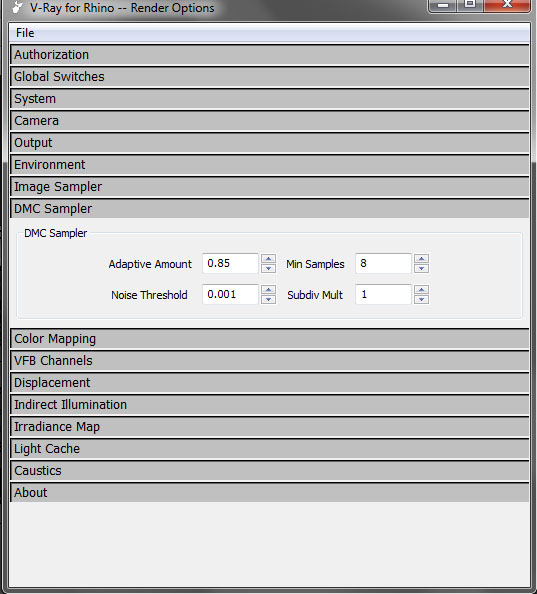Expand the Camera rollout
Image resolution: width=537 pixels, height=594 pixels.
270,121
